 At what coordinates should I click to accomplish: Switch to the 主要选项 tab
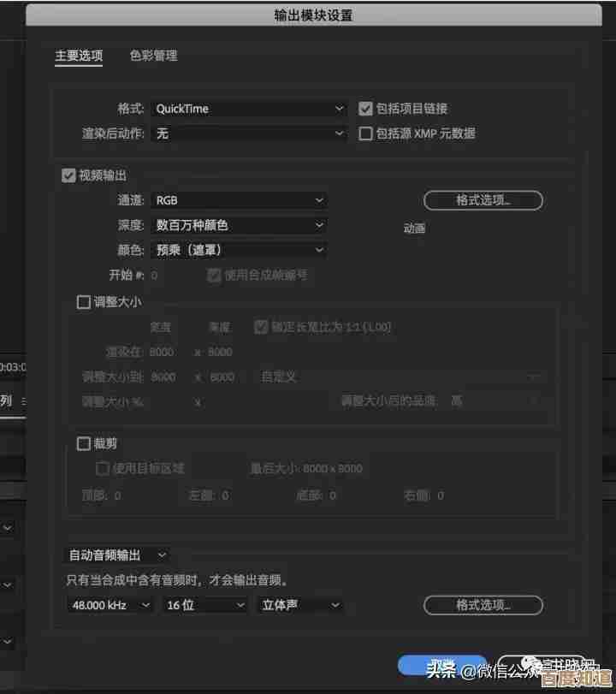(x=79, y=56)
